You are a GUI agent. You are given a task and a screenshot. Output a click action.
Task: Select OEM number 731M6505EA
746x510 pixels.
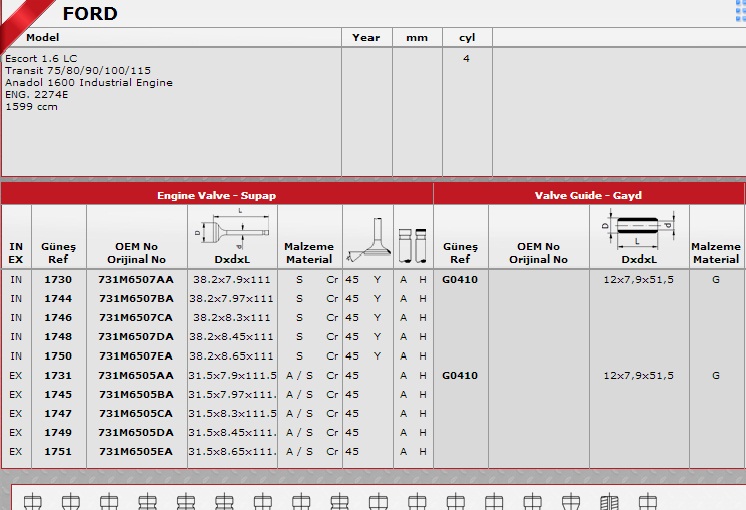136,452
